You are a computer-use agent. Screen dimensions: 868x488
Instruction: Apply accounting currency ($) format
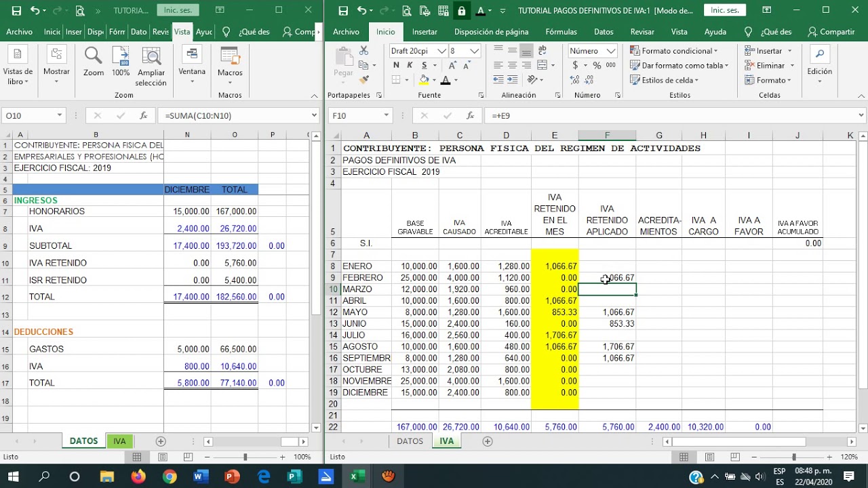576,66
